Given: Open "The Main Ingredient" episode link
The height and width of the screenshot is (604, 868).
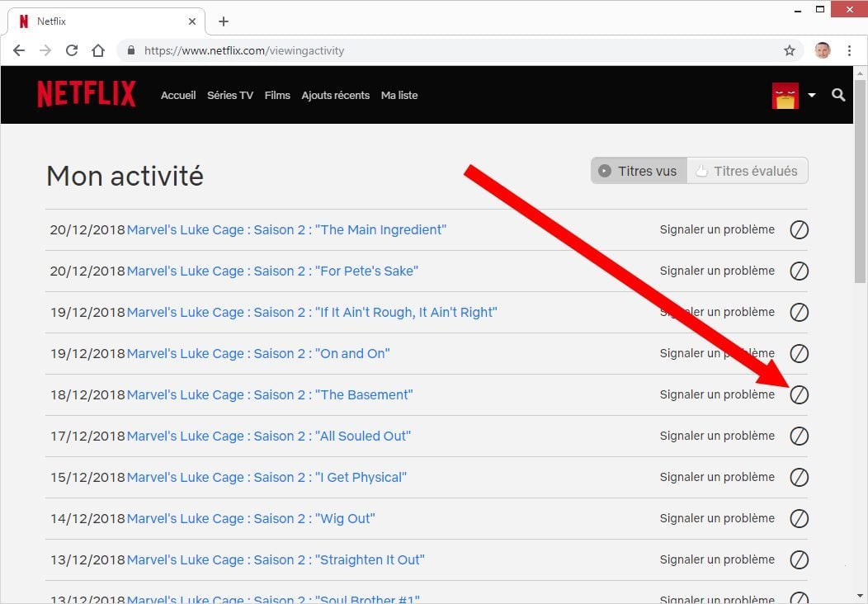Looking at the screenshot, I should coord(286,229).
